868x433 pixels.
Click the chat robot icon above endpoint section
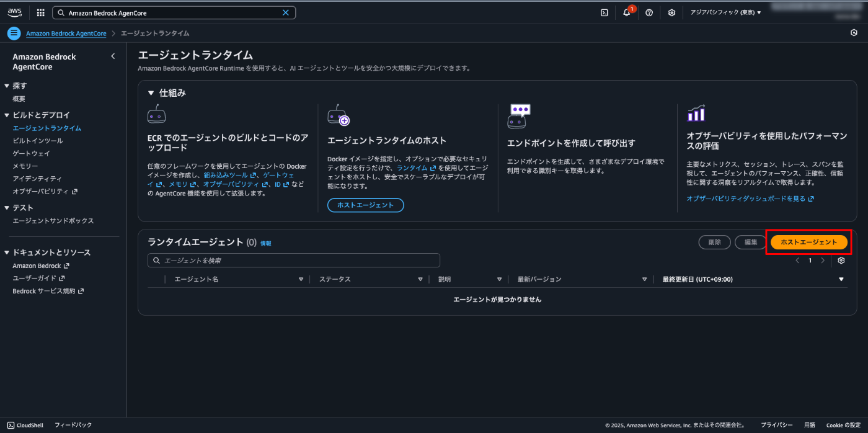click(x=519, y=116)
